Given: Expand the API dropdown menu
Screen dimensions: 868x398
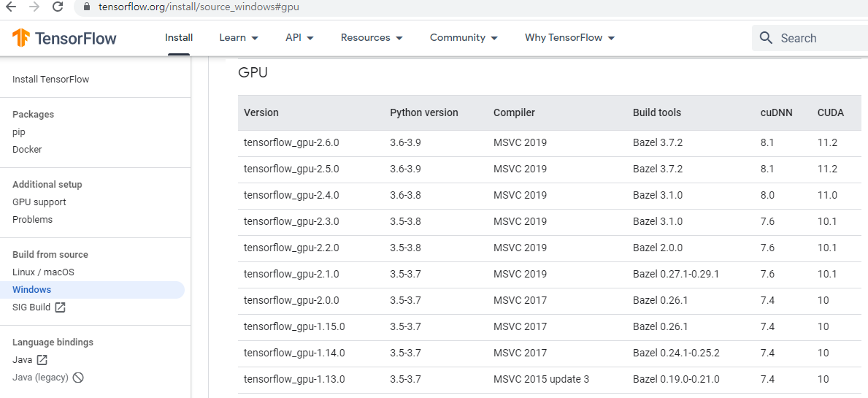Looking at the screenshot, I should (299, 38).
